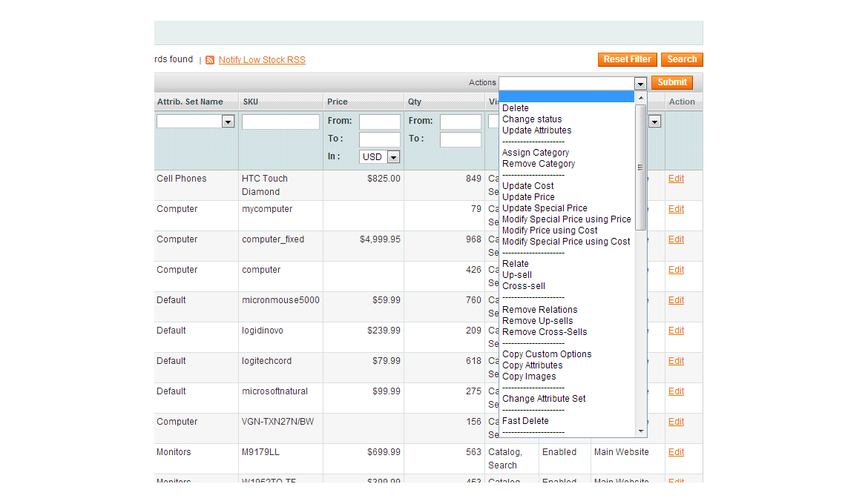Click the Search button

682,59
